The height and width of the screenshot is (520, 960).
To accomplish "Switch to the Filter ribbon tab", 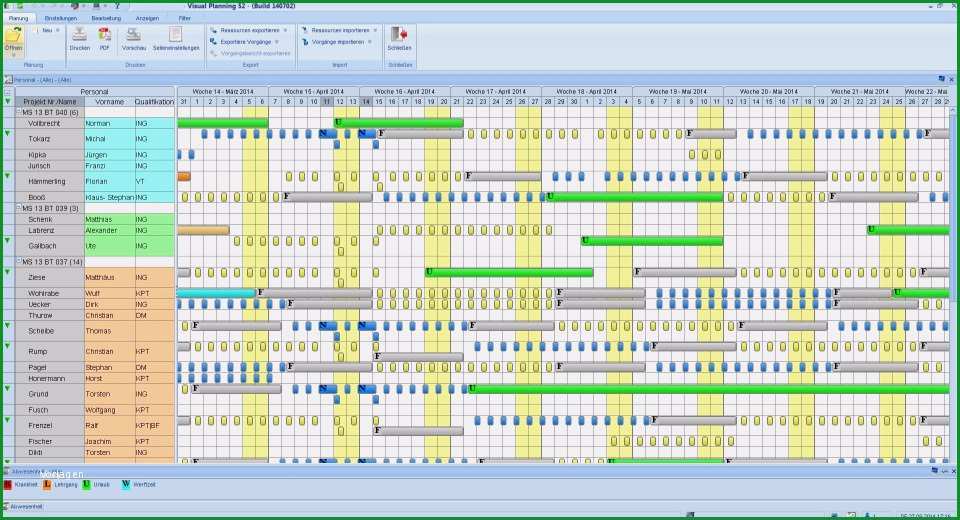I will [x=184, y=18].
